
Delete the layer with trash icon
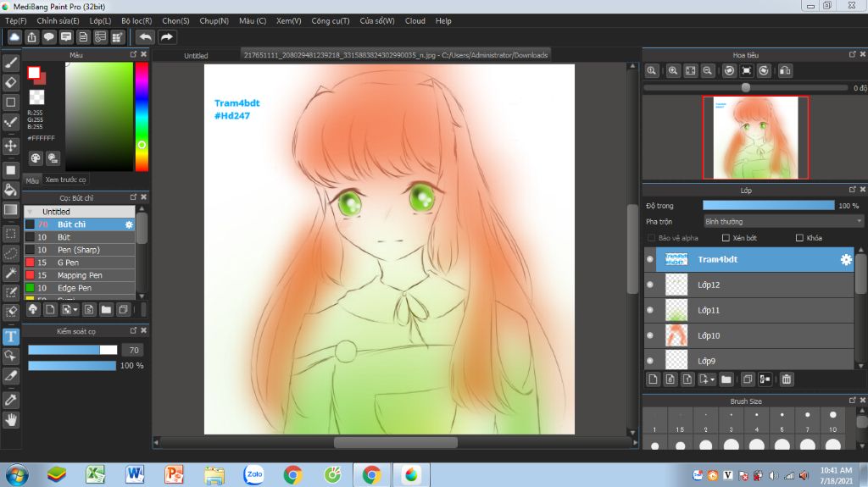pyautogui.click(x=786, y=379)
